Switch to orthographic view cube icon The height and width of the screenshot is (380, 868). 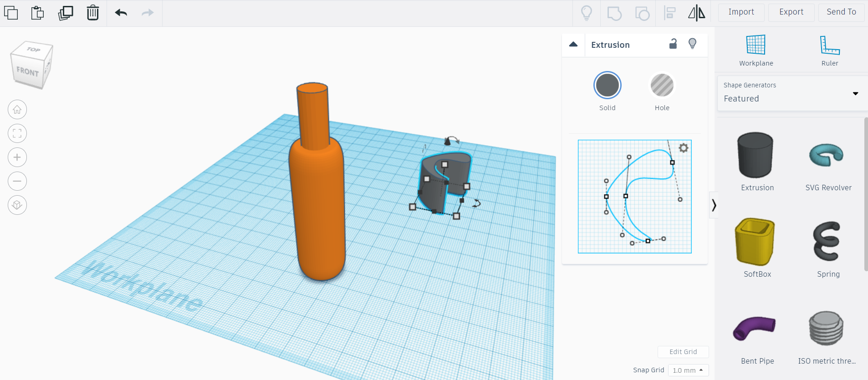tap(17, 205)
